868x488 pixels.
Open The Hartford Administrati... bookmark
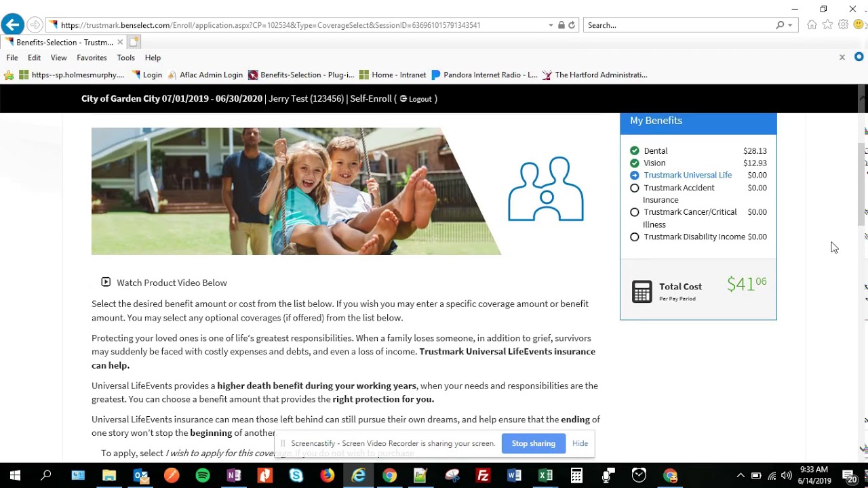pos(595,75)
